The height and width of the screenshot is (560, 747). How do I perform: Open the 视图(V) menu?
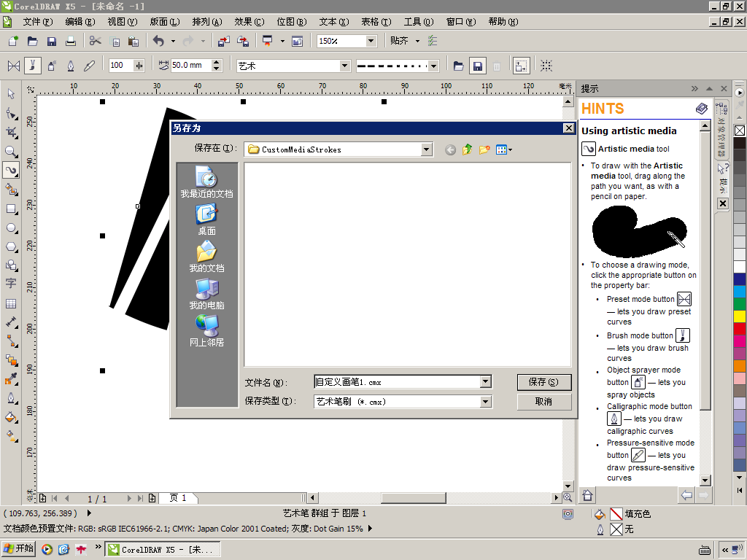[x=123, y=22]
